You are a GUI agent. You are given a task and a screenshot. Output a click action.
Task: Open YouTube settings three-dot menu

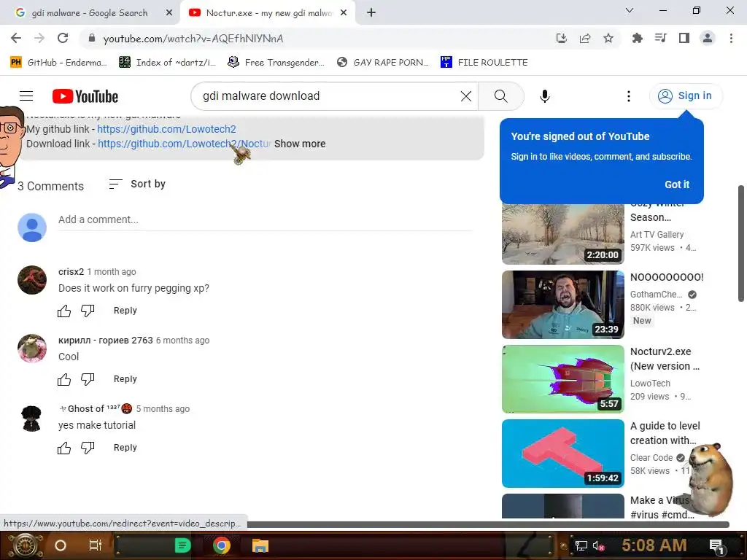pos(628,96)
